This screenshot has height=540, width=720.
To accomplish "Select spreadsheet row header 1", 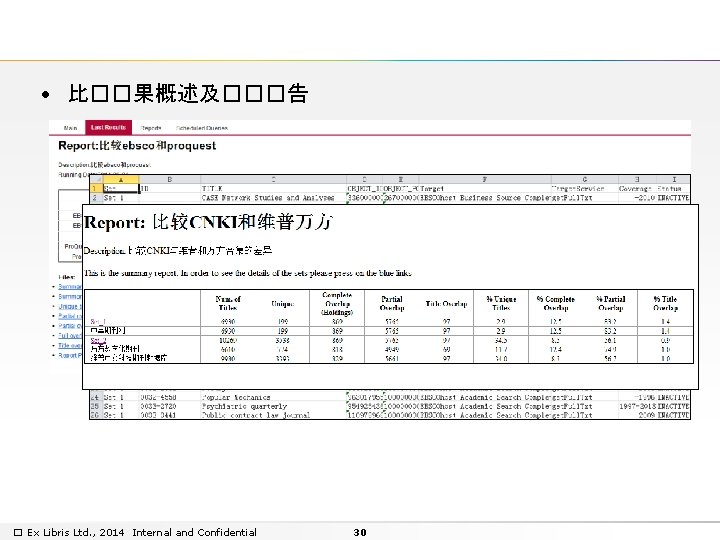I will pos(96,188).
